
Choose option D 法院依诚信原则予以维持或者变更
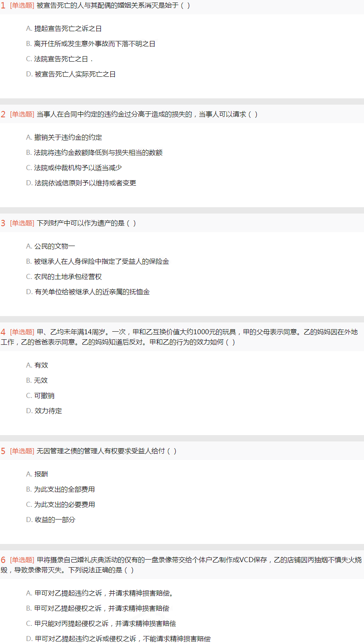(81, 183)
